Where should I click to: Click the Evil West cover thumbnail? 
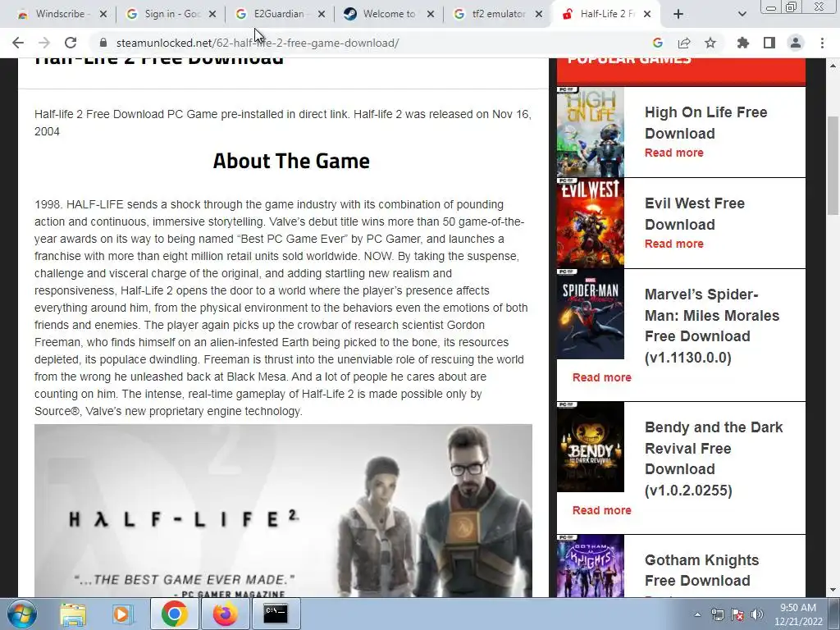[591, 223]
